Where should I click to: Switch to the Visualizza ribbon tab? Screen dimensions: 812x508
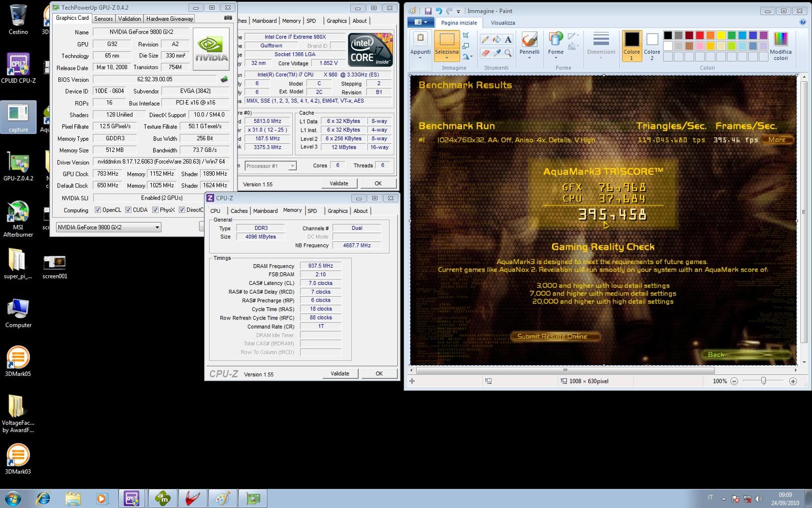coord(503,23)
